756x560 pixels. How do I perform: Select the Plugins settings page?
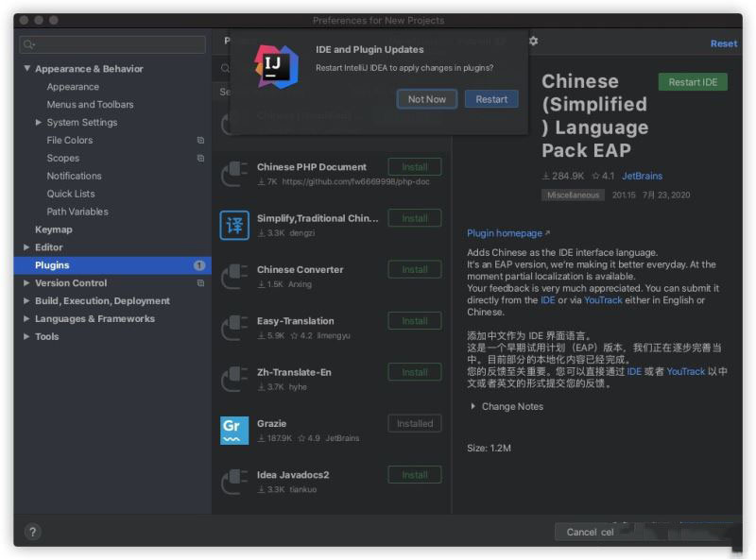pyautogui.click(x=112, y=265)
